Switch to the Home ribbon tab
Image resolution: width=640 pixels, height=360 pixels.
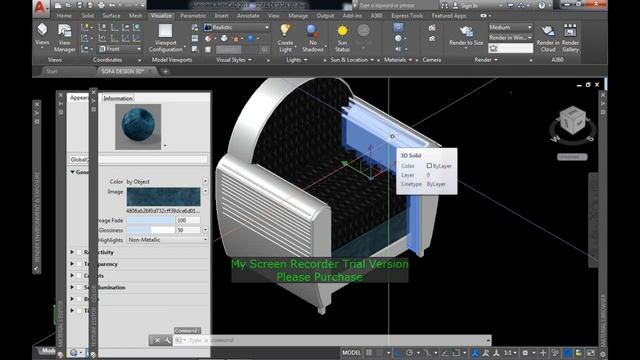(x=64, y=16)
